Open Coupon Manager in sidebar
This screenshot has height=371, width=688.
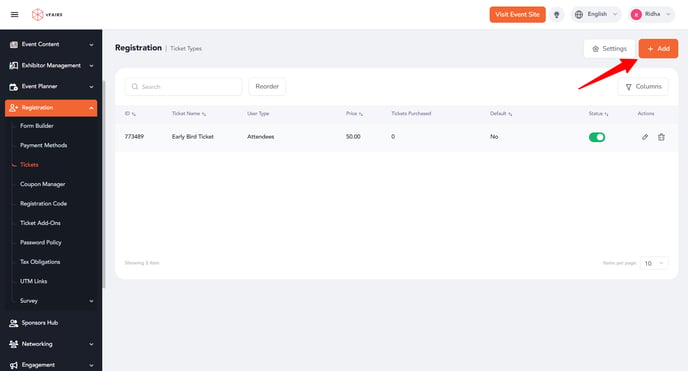[43, 184]
